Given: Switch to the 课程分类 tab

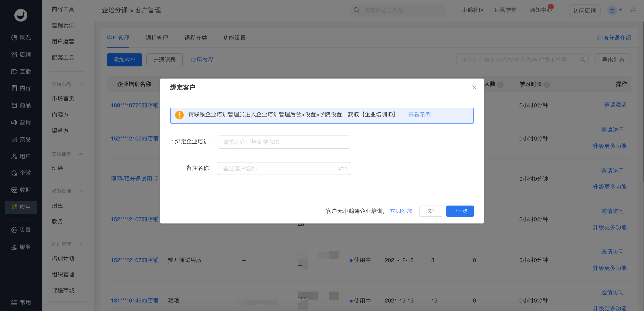Looking at the screenshot, I should pos(196,38).
